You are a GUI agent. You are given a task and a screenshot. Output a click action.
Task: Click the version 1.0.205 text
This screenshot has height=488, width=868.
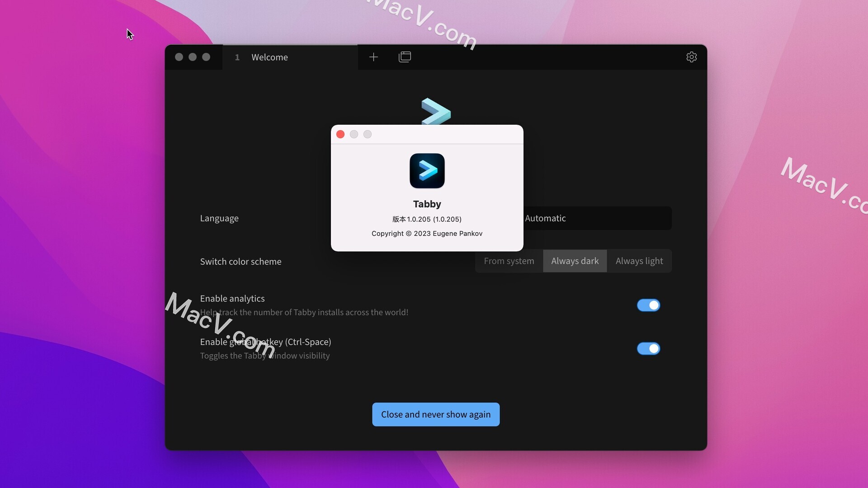(427, 219)
